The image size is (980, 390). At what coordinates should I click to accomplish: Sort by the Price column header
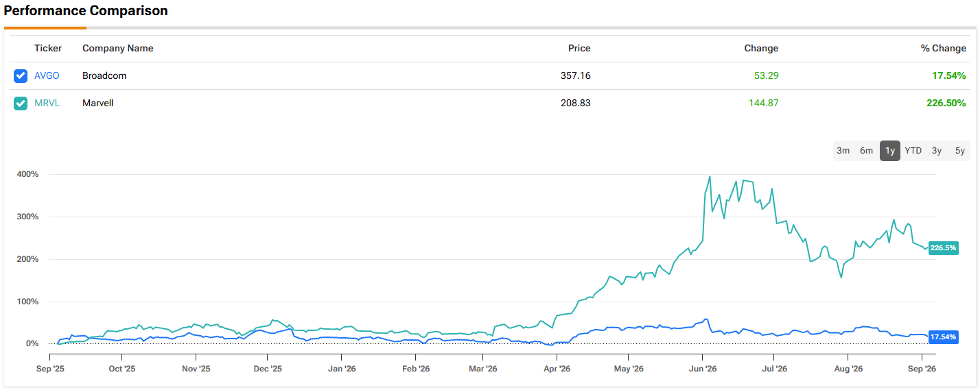[x=579, y=49]
